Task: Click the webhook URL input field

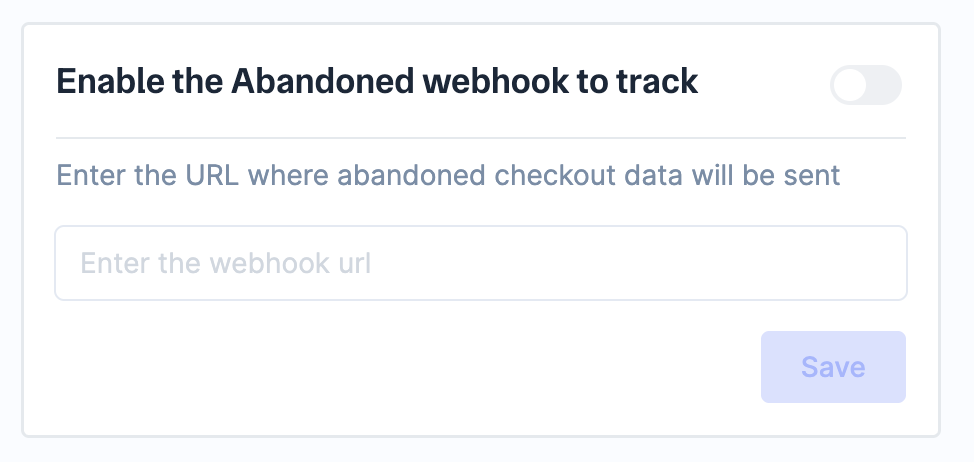Action: tap(480, 263)
